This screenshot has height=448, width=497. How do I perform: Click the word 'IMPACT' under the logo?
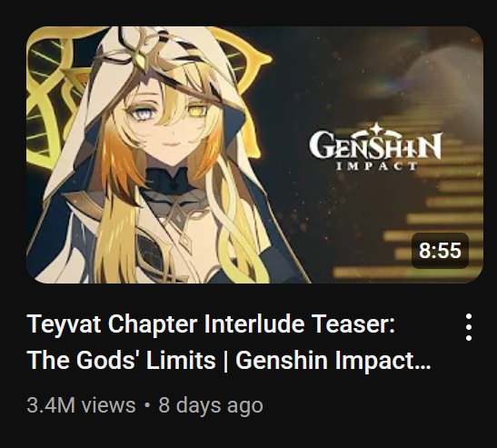(x=376, y=165)
